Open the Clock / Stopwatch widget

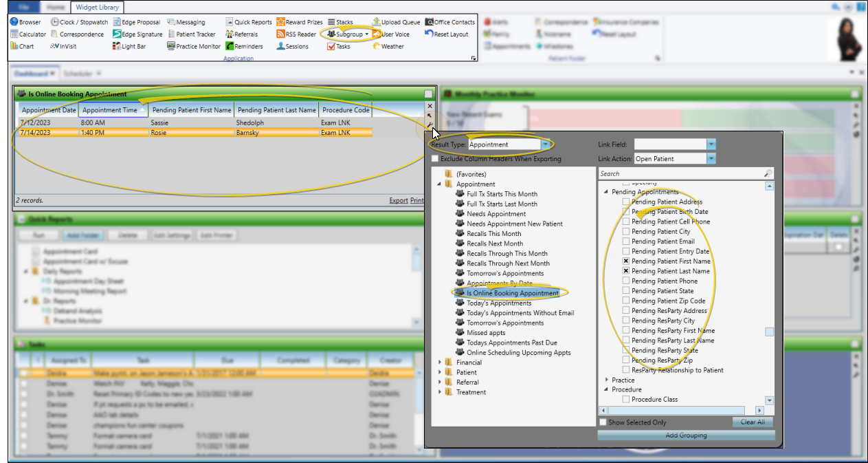[79, 22]
